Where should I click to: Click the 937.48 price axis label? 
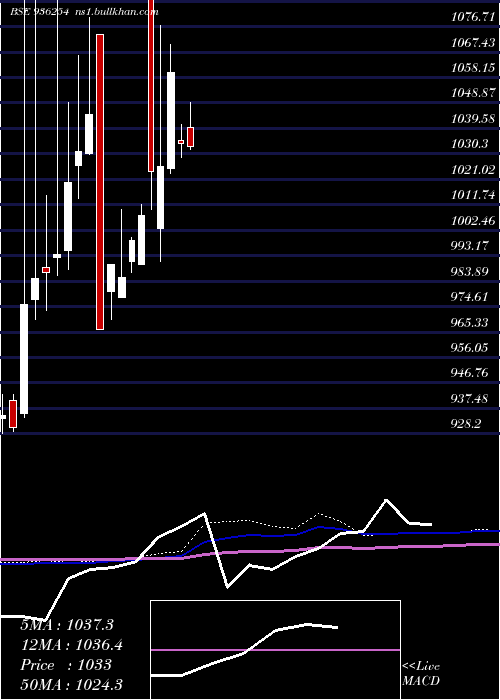coord(470,398)
